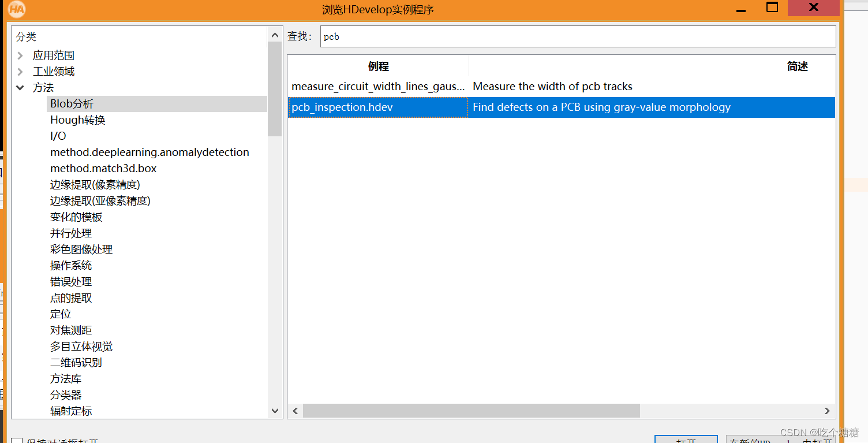The width and height of the screenshot is (868, 443).
Task: Click the category tree vertical scrollbar thumb
Action: pyautogui.click(x=275, y=88)
